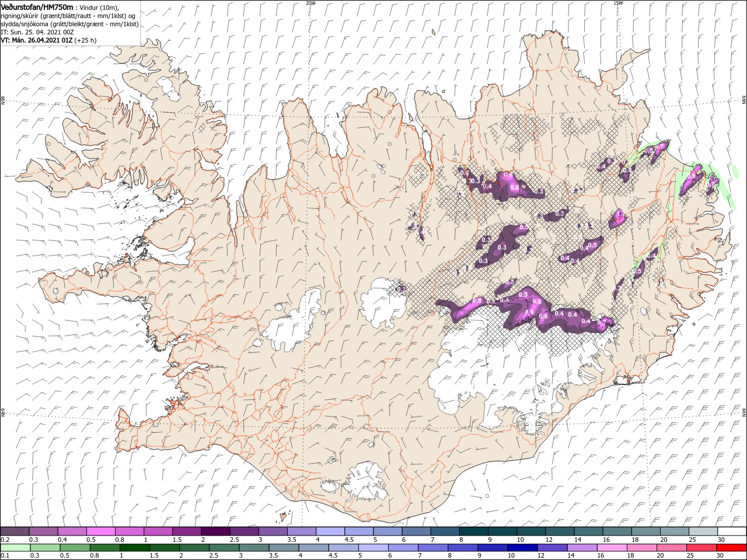Screen dimensions: 747x560
Task: Pick the deep blue lower-row swatch starting at 10
Action: pyautogui.click(x=522, y=548)
